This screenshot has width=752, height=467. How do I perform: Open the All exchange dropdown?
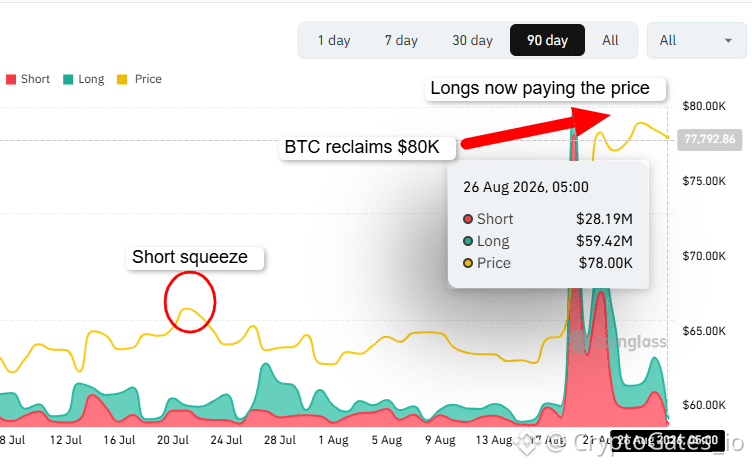696,40
